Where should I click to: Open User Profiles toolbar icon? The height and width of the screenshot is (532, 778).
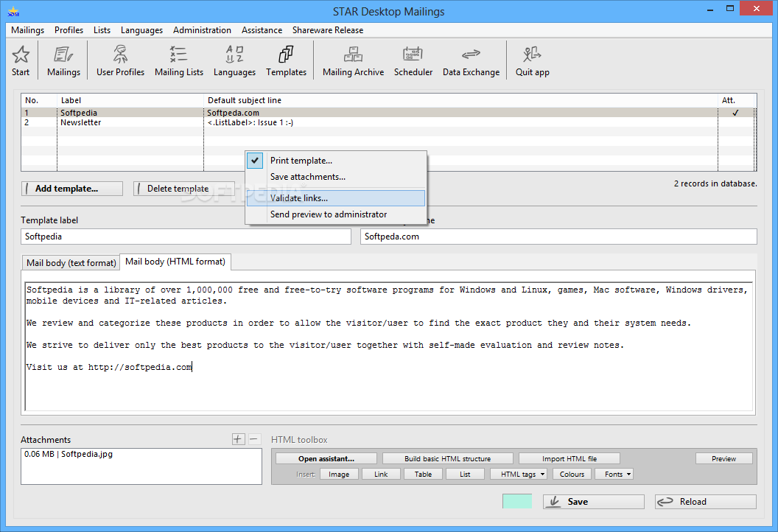[x=120, y=60]
